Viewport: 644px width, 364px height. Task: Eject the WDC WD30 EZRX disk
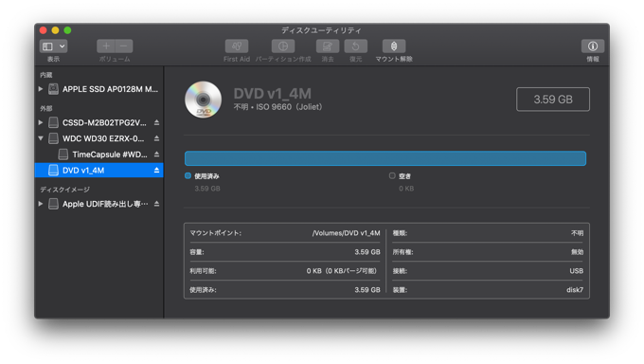click(156, 138)
